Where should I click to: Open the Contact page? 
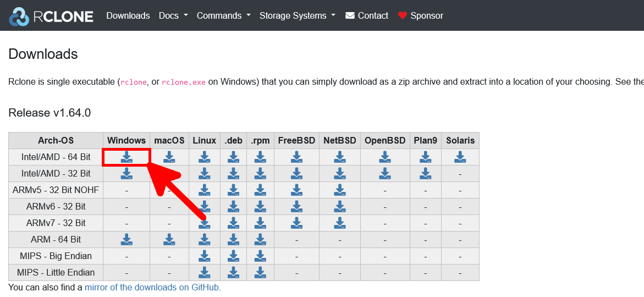pyautogui.click(x=367, y=15)
